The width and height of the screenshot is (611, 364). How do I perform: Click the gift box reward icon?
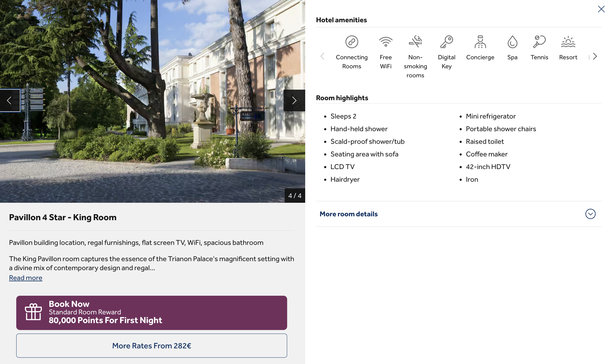pyautogui.click(x=33, y=312)
